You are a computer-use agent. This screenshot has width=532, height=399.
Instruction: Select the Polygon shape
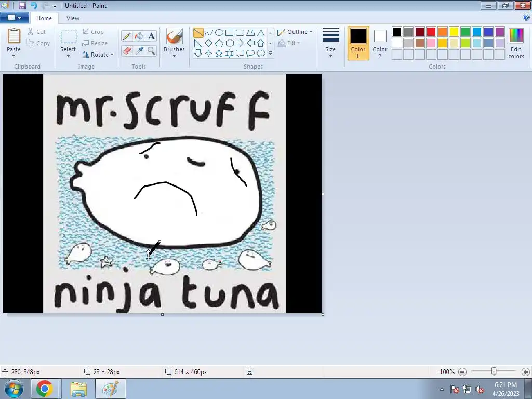tap(250, 33)
